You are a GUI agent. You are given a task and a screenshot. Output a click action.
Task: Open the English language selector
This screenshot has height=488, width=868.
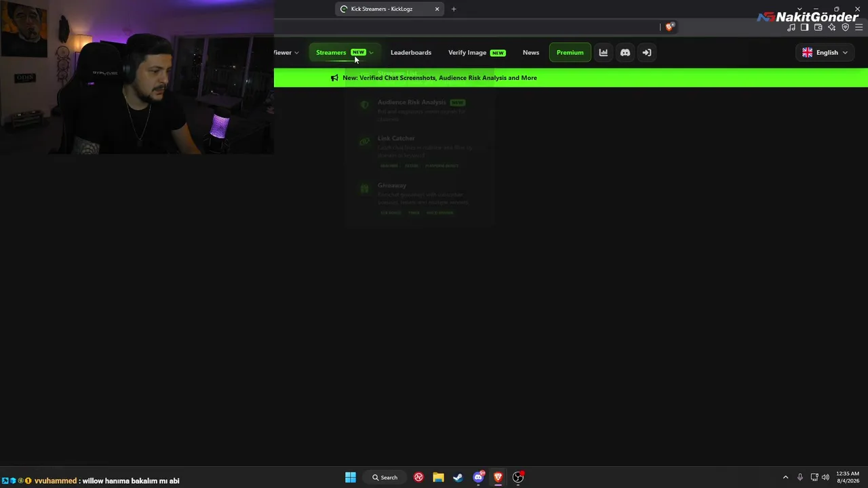[x=825, y=52]
